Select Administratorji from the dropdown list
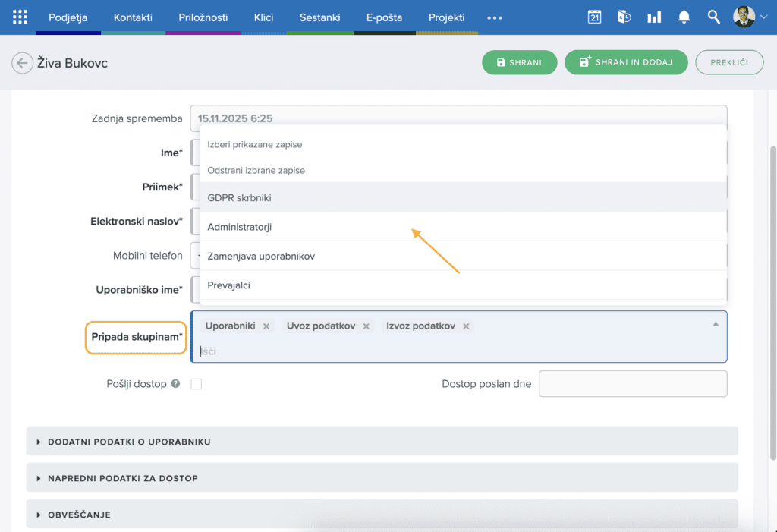Image resolution: width=777 pixels, height=532 pixels. pyautogui.click(x=240, y=227)
